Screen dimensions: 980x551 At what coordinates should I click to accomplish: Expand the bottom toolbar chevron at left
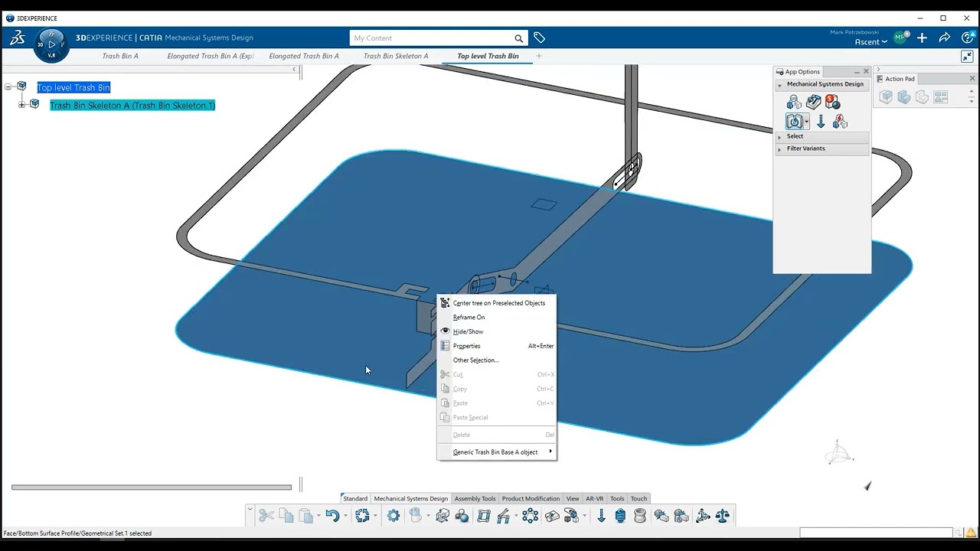[x=250, y=510]
